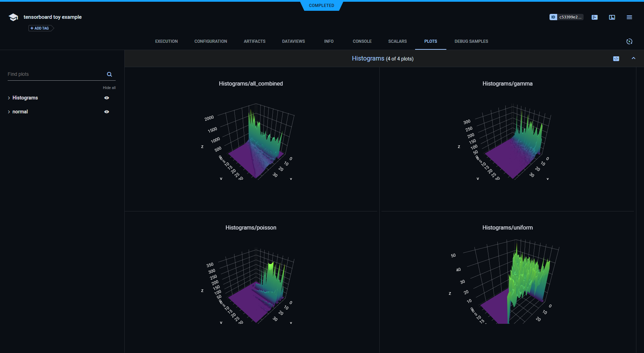Click the Histograms/uniform 3D plot

tap(507, 282)
